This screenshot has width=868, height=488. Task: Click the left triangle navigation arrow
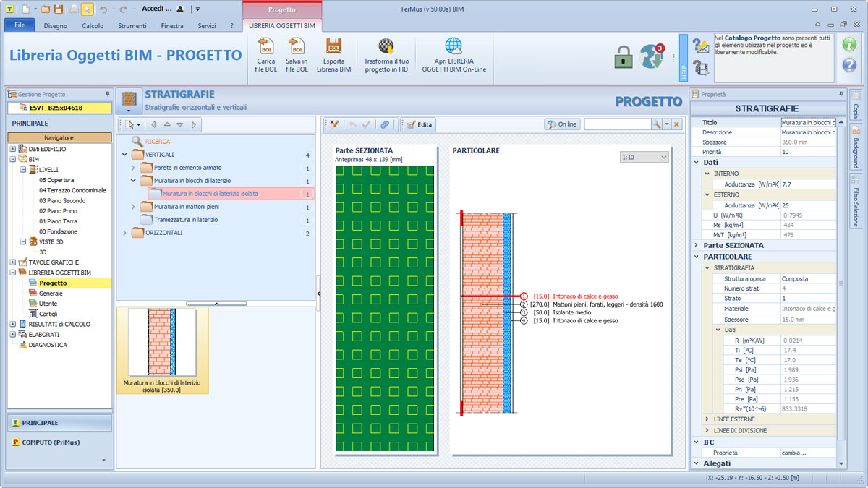click(x=153, y=124)
